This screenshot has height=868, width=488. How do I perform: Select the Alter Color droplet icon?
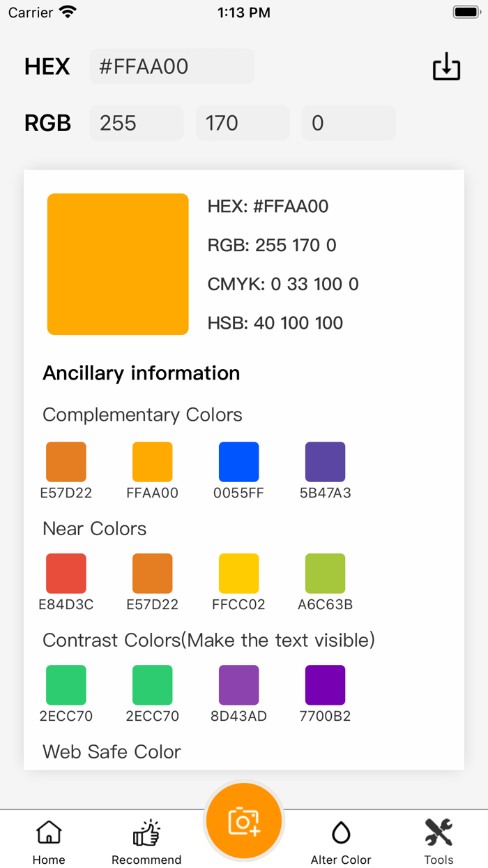click(x=341, y=832)
